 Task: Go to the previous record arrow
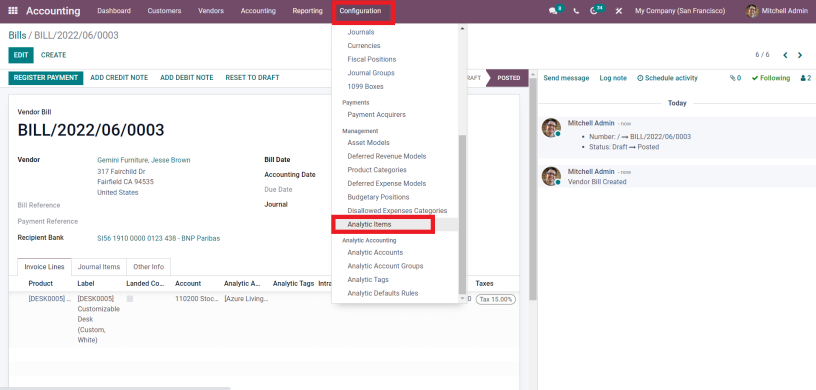coord(785,55)
